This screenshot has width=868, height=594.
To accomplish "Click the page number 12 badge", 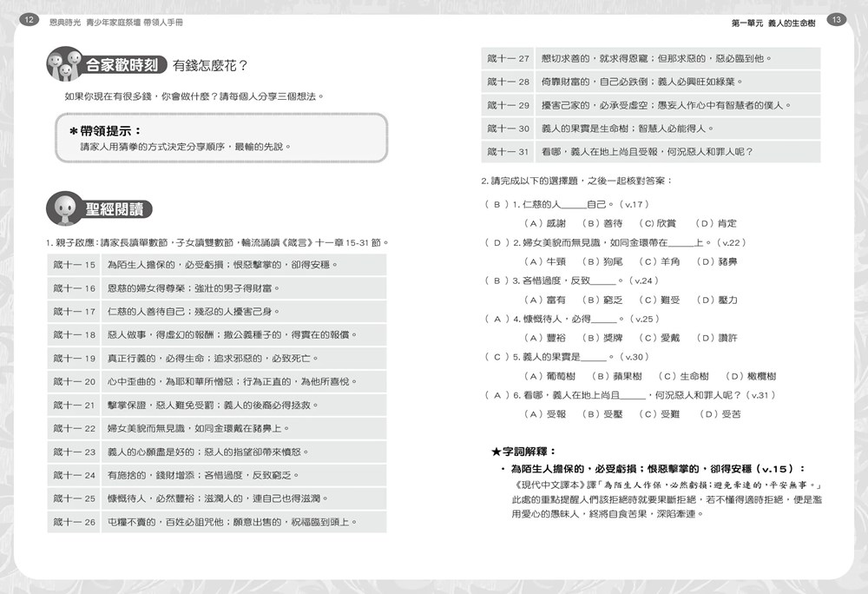I will click(28, 20).
